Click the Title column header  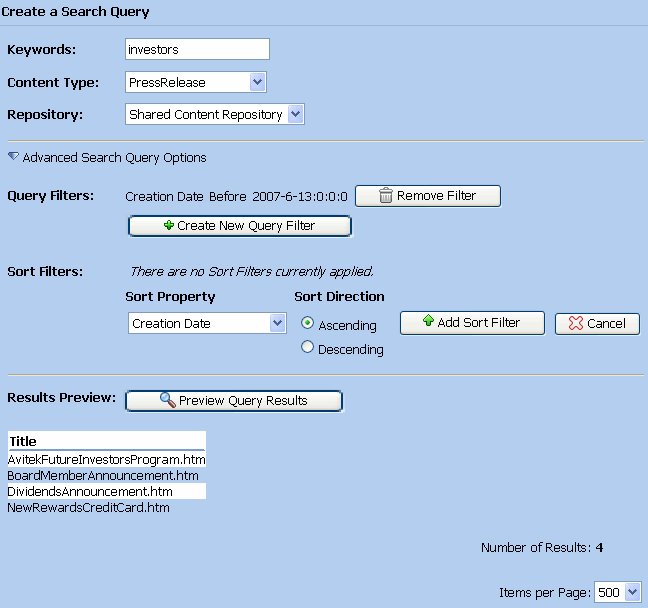point(23,441)
